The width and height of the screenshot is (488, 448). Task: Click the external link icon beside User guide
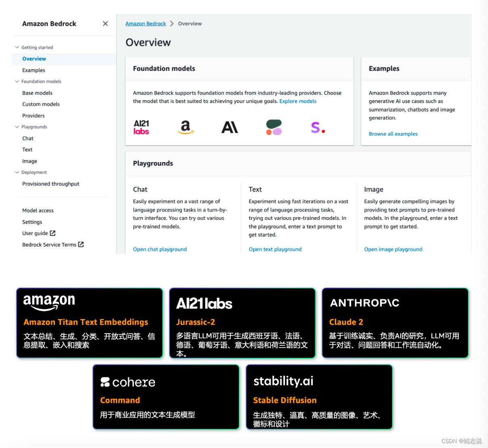[x=53, y=233]
